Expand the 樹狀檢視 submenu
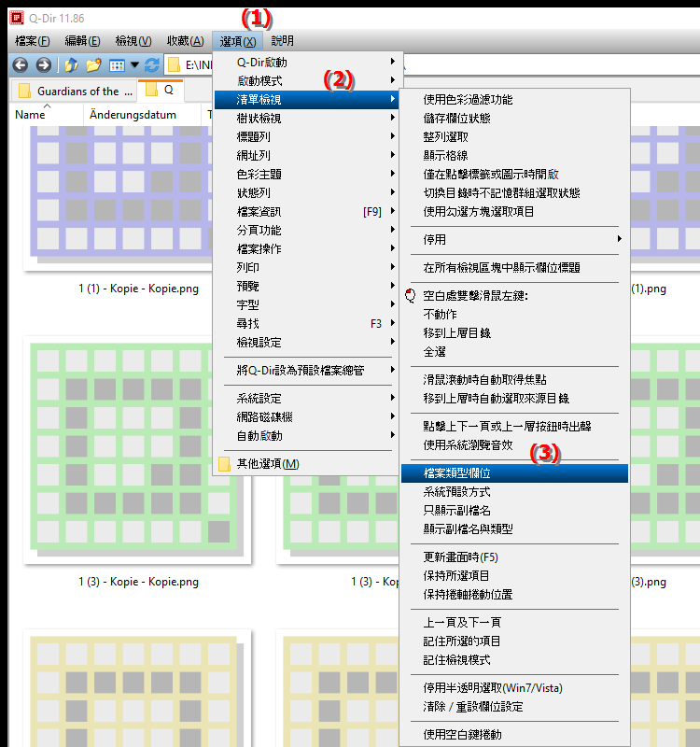Image resolution: width=700 pixels, height=747 pixels. (306, 119)
